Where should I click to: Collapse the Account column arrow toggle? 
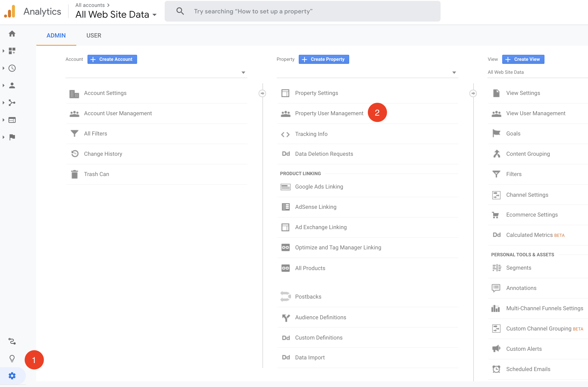262,93
